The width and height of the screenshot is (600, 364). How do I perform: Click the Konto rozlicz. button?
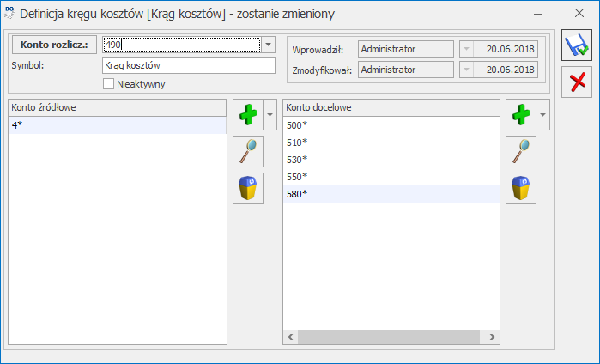point(54,45)
